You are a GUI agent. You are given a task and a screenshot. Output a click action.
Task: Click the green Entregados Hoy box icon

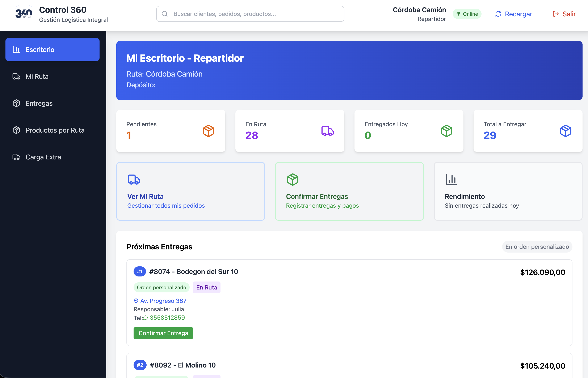446,131
